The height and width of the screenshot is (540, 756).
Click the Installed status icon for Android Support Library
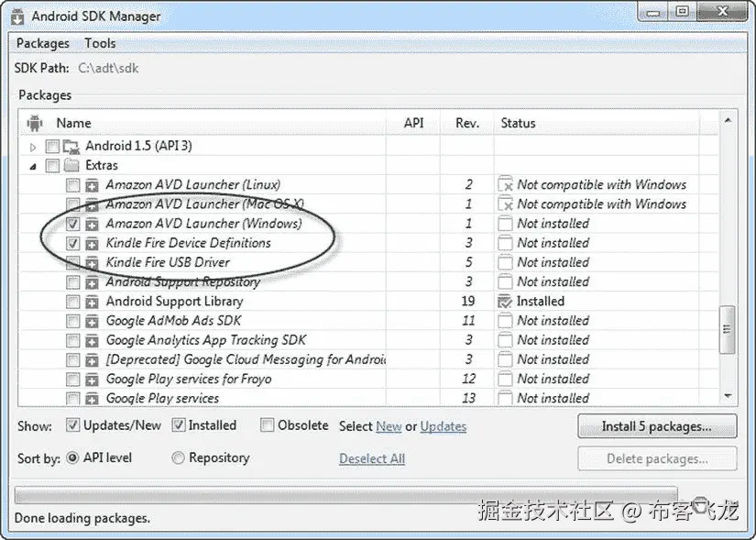coord(505,301)
